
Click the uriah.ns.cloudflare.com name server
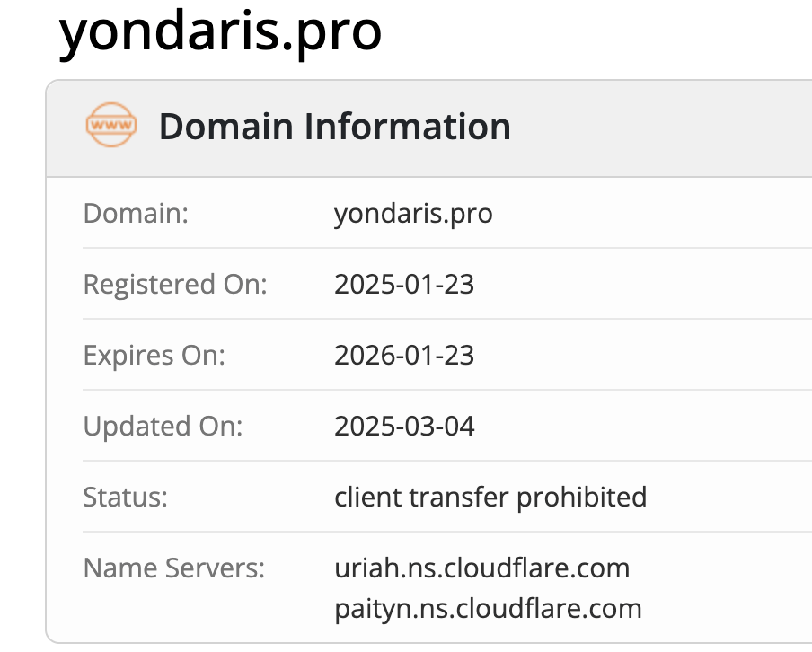coord(481,568)
